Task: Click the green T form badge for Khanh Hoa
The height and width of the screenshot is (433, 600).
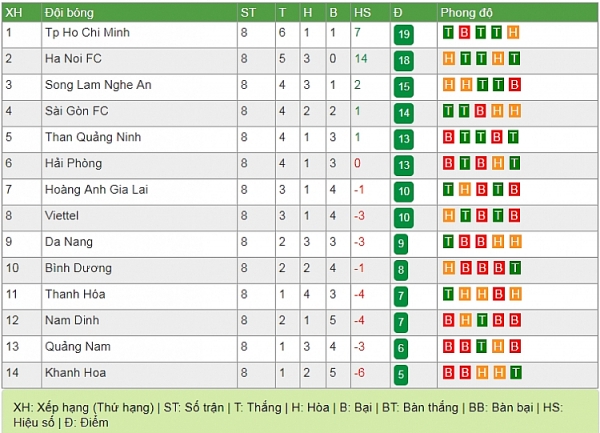Action: 514,371
